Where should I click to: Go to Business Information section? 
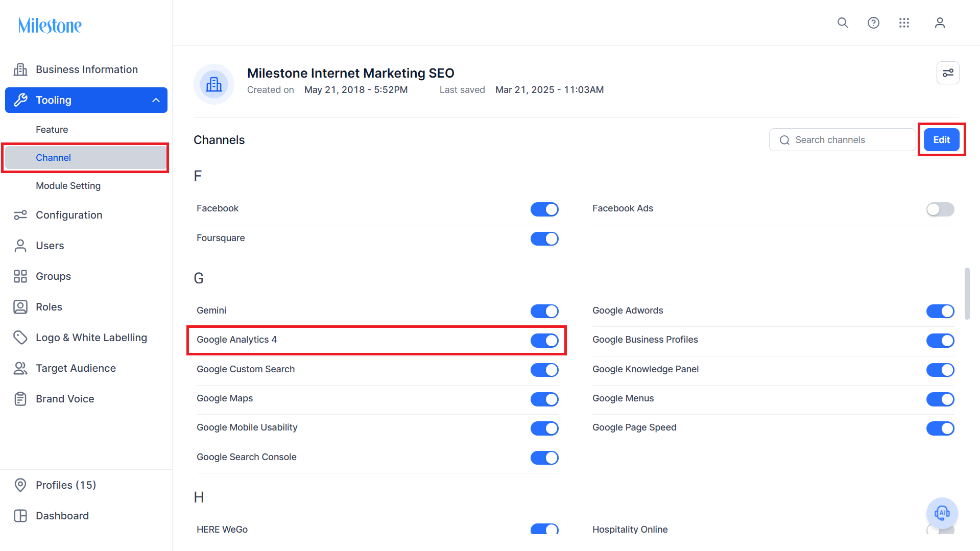click(x=86, y=69)
